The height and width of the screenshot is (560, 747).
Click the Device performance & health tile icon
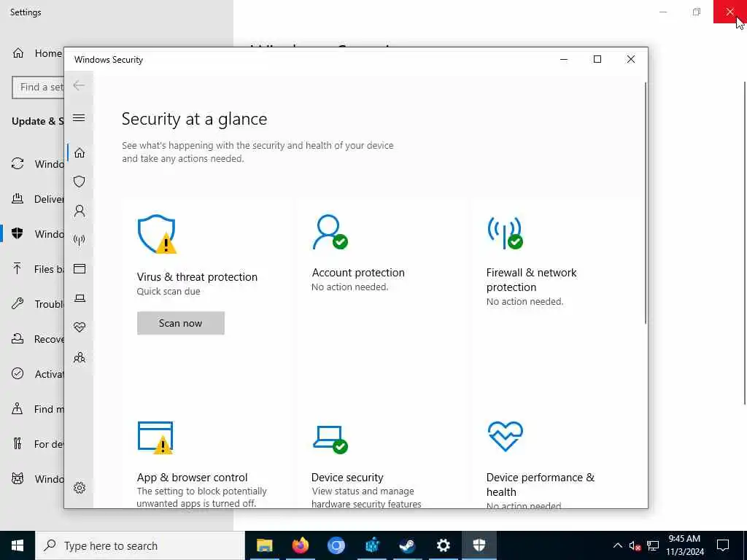pos(506,436)
